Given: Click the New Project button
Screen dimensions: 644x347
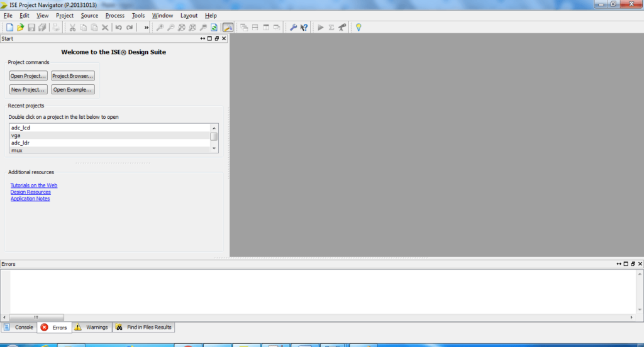Looking at the screenshot, I should (x=28, y=89).
